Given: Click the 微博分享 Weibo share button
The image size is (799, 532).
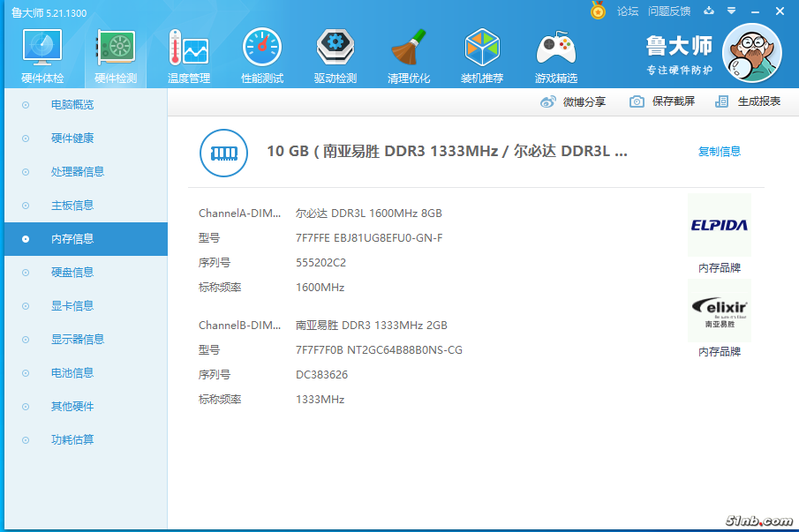Looking at the screenshot, I should coord(574,101).
